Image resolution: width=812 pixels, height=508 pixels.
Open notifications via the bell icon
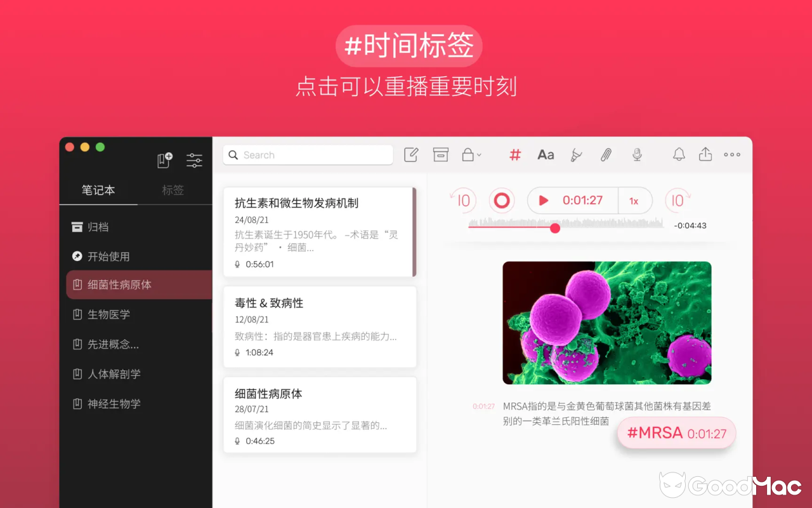click(x=678, y=154)
